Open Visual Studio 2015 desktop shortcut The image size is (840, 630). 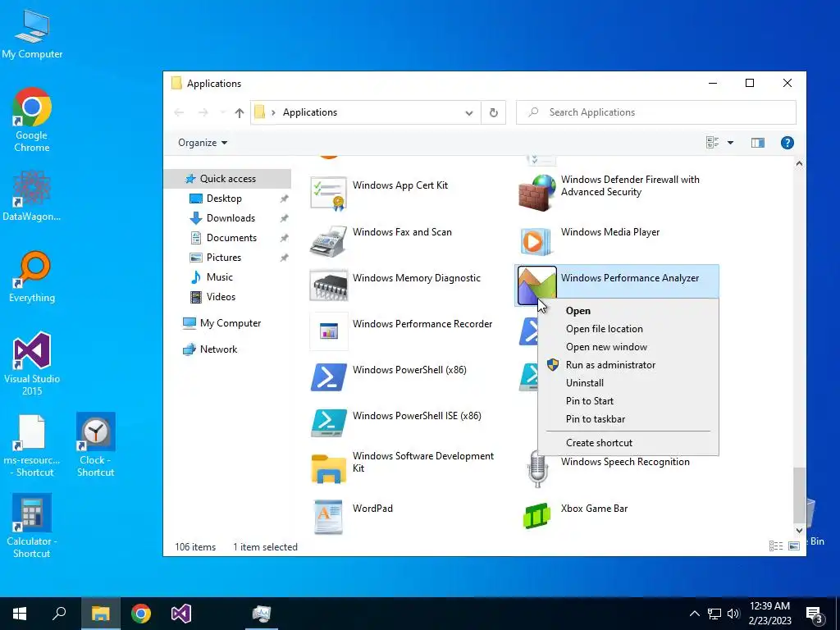tap(32, 363)
